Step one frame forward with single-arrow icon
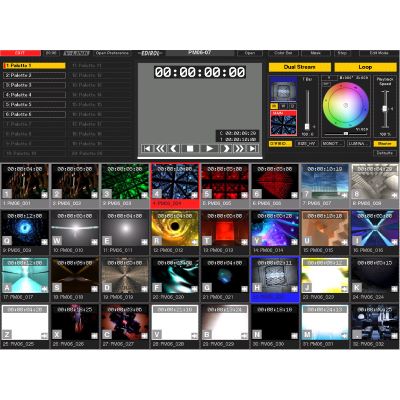The width and height of the screenshot is (400, 400). pos(226,149)
